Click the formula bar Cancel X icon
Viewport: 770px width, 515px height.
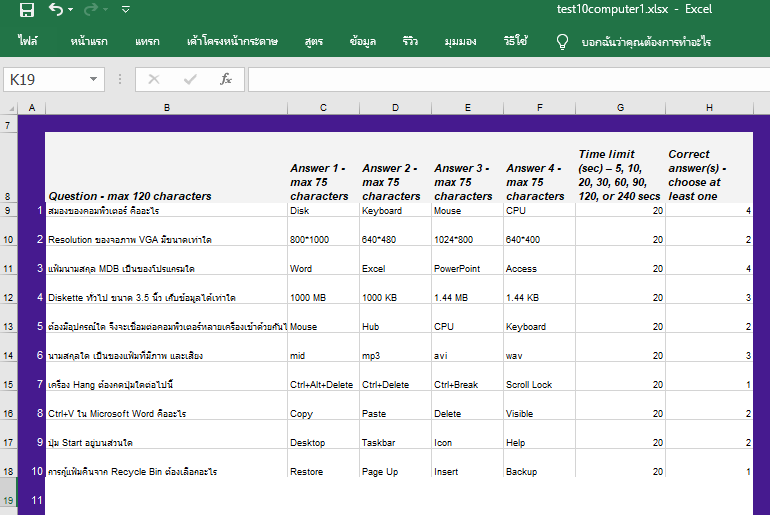coord(153,79)
